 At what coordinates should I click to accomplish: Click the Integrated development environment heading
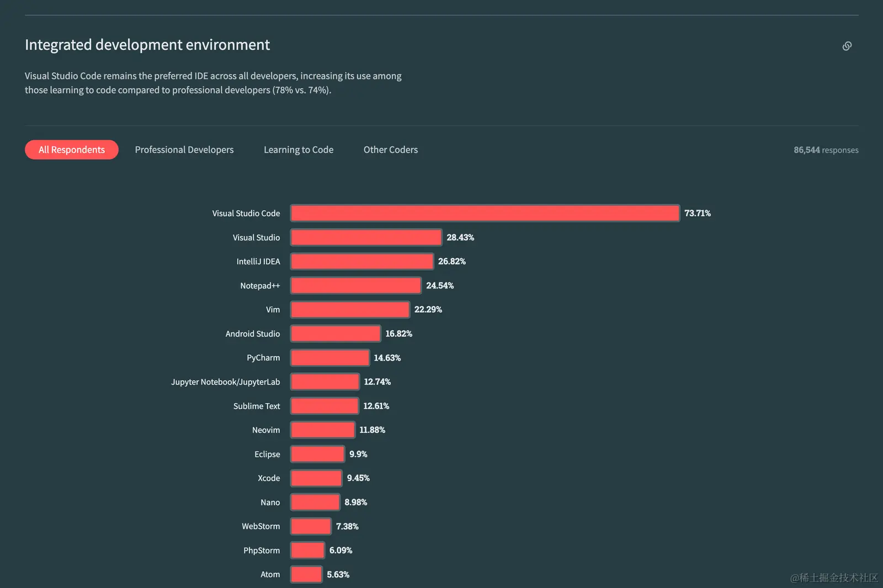click(147, 45)
